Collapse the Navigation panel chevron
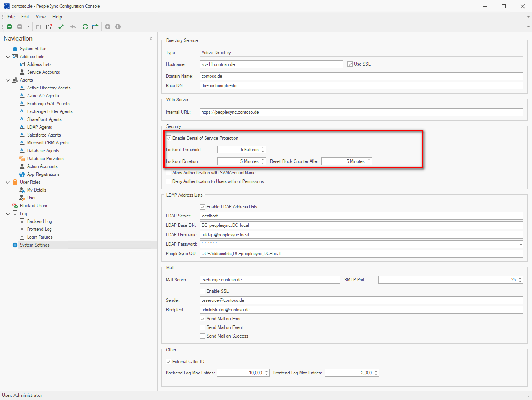Screen dimensions: 532x400 pos(151,38)
